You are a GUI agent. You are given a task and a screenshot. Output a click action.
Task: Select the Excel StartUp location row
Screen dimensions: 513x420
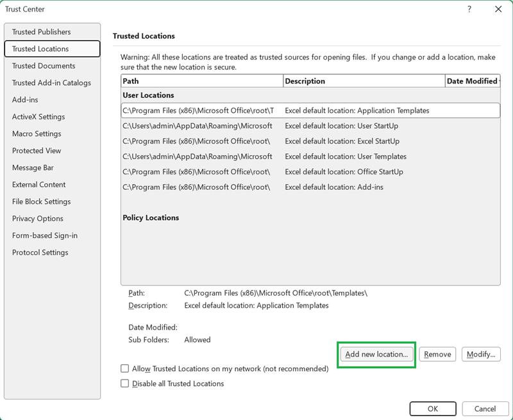pos(310,141)
